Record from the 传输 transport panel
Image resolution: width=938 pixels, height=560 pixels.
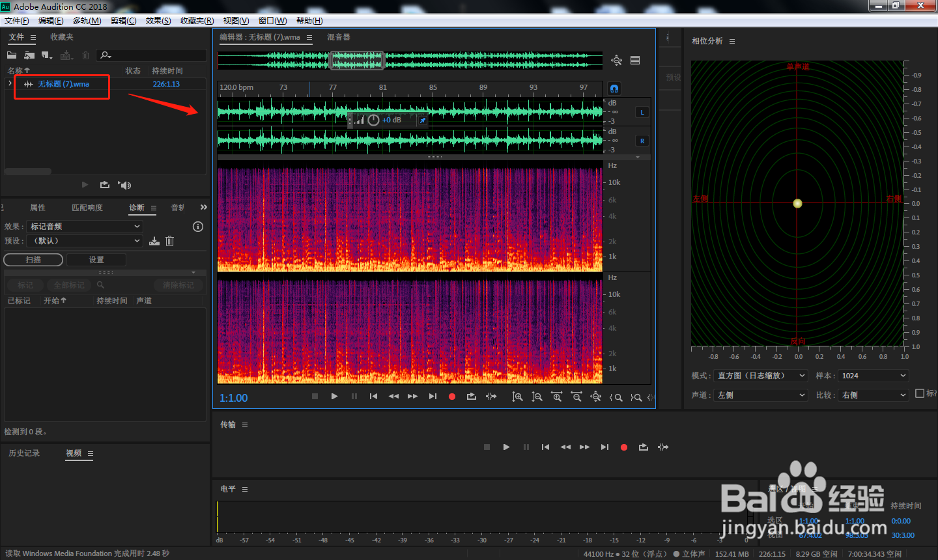624,447
